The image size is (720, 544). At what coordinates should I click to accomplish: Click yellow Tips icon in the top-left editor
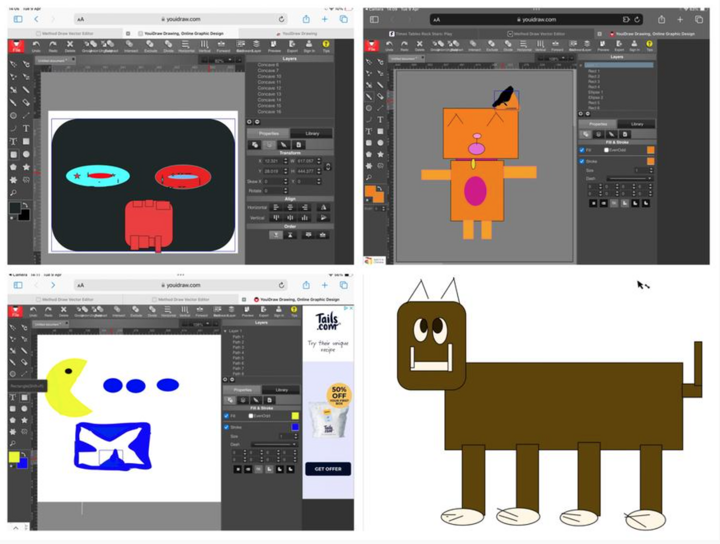(325, 46)
